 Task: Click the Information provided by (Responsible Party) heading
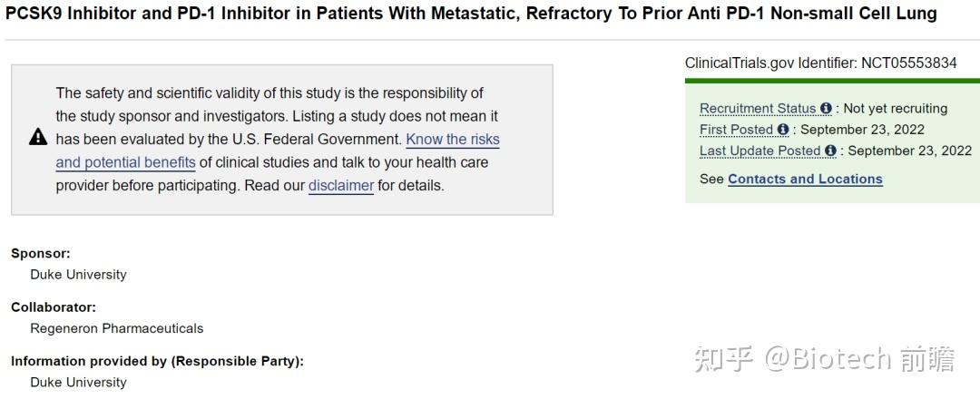pos(157,361)
